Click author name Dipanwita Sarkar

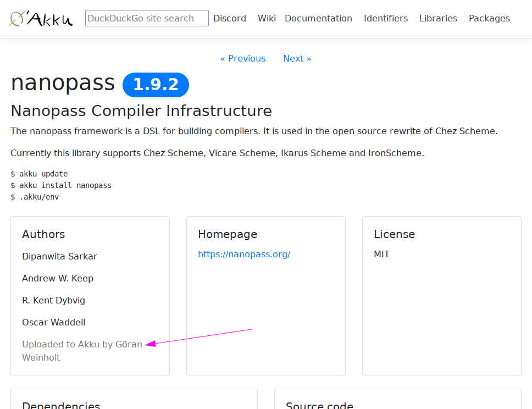click(x=59, y=256)
